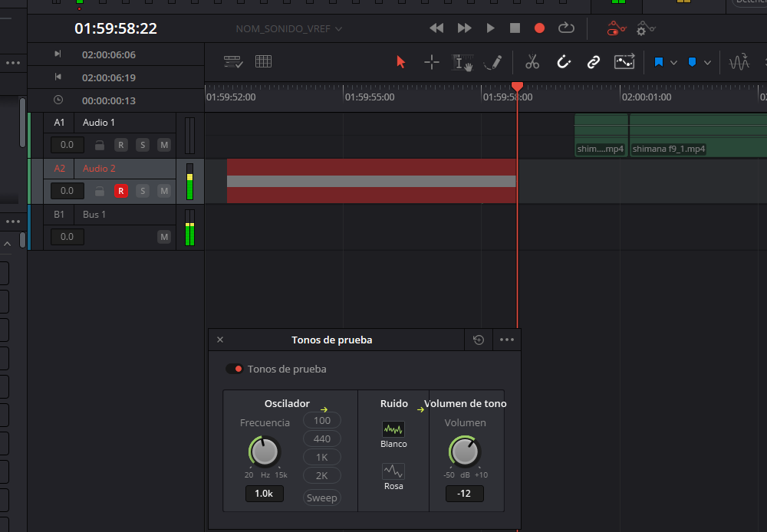Click the red automation toggle icon

[x=615, y=28]
